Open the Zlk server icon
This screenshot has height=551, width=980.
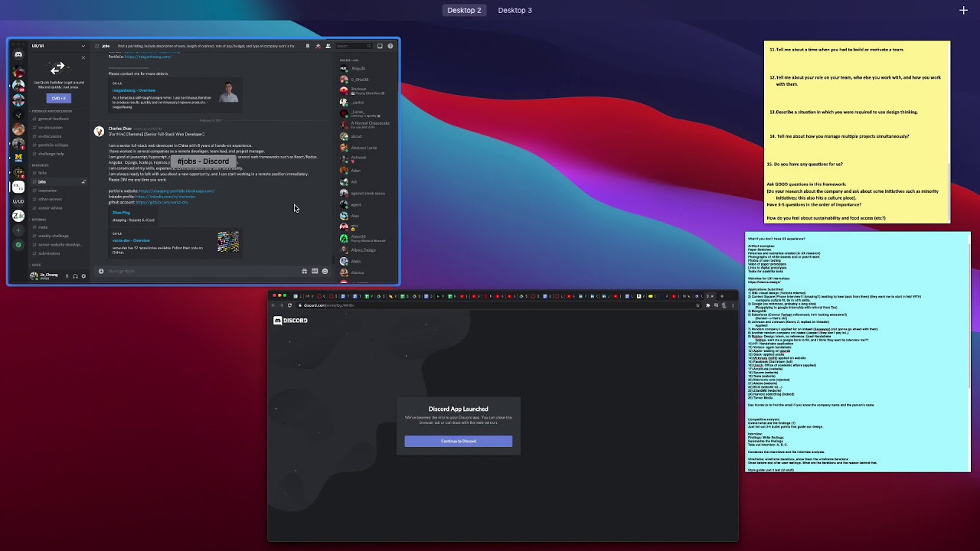click(18, 216)
